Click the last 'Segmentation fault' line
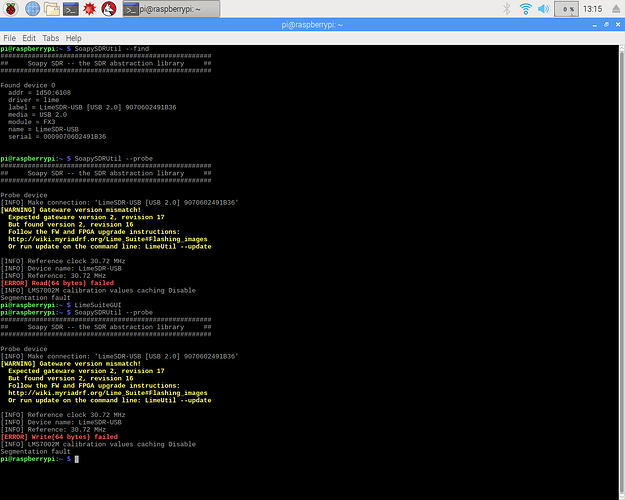The image size is (625, 500). (35, 452)
